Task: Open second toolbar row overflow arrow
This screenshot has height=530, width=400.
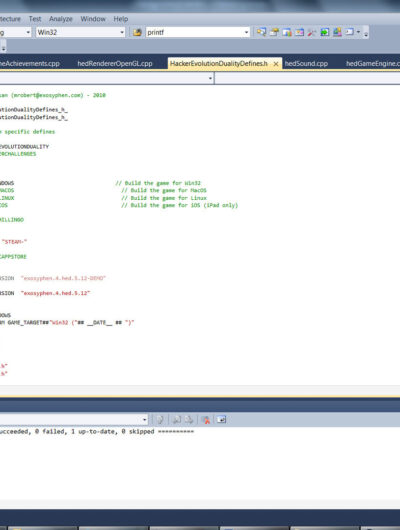Action: [x=3, y=47]
